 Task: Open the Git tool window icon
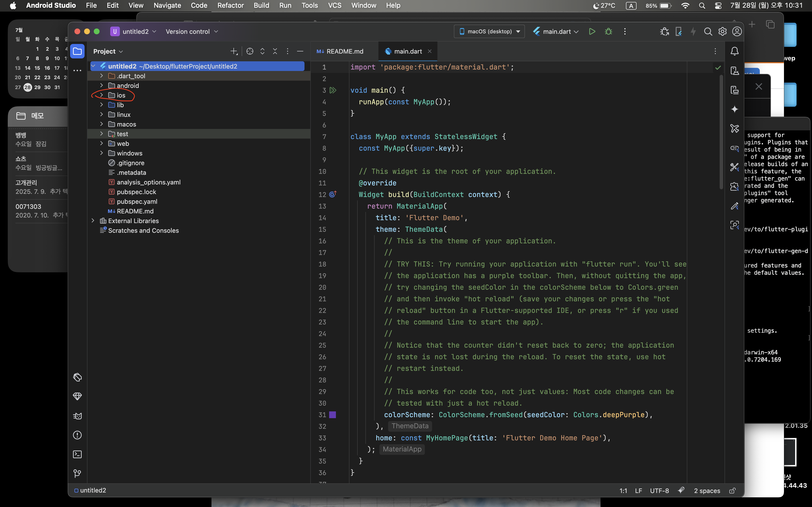[77, 473]
